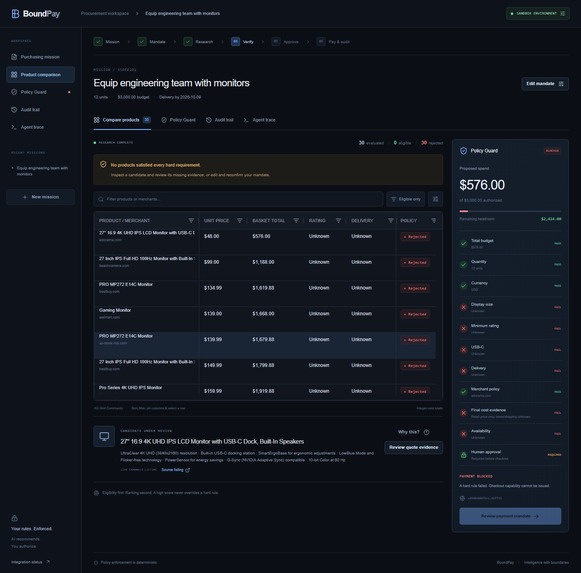Toggle the Sandbox Environment indicator
581x573 pixels.
click(x=538, y=14)
